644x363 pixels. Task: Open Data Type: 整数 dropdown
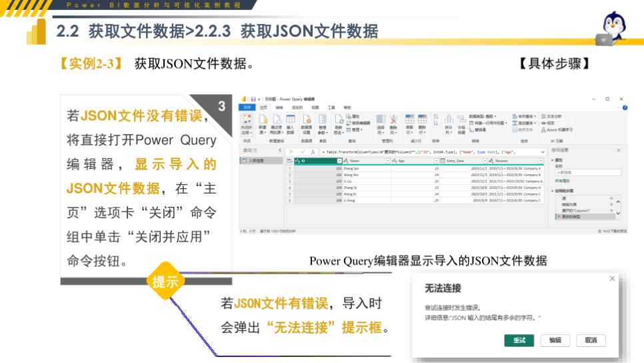point(483,116)
